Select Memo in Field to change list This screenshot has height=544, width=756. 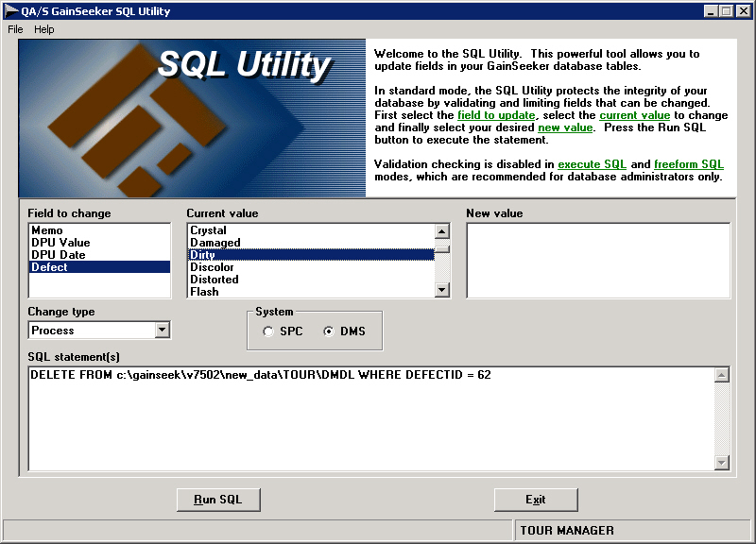(x=47, y=230)
